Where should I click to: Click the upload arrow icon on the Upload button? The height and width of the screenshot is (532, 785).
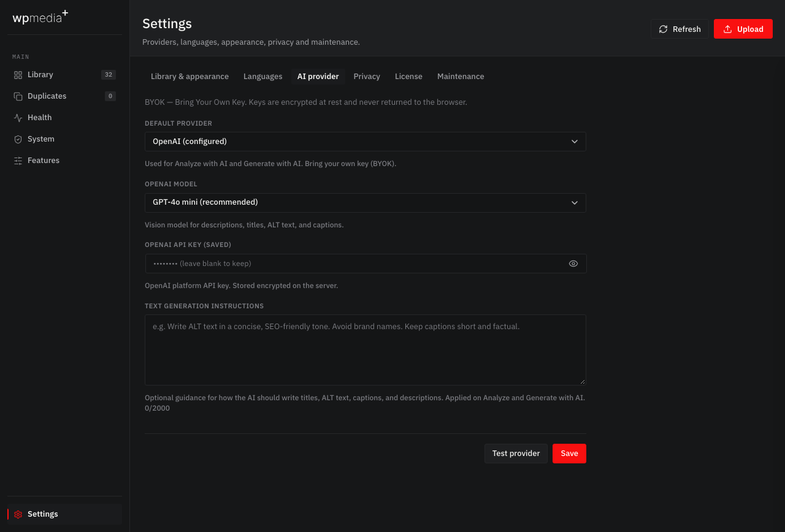pos(728,29)
